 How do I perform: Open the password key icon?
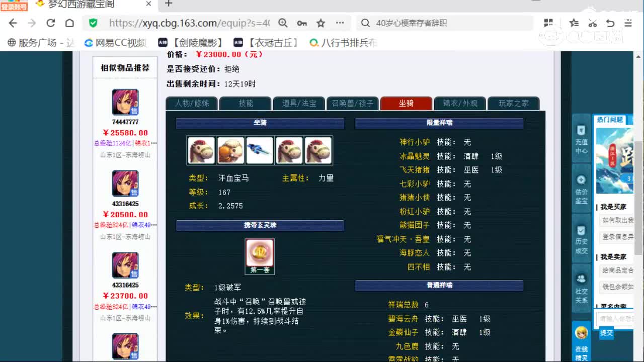click(302, 23)
